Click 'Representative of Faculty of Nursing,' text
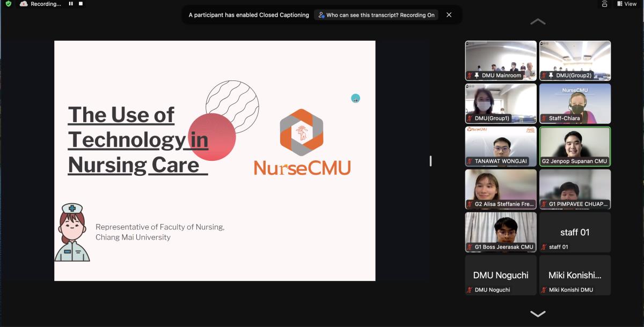 point(160,227)
